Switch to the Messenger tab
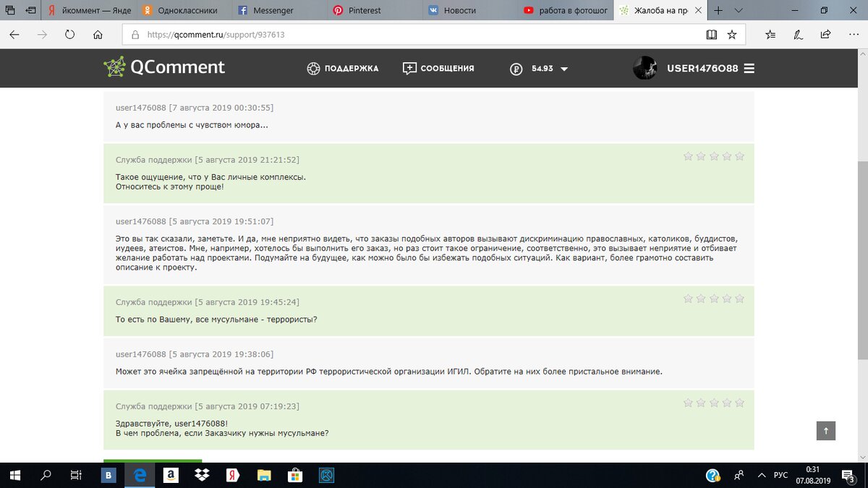Image resolution: width=868 pixels, height=488 pixels. (x=278, y=11)
